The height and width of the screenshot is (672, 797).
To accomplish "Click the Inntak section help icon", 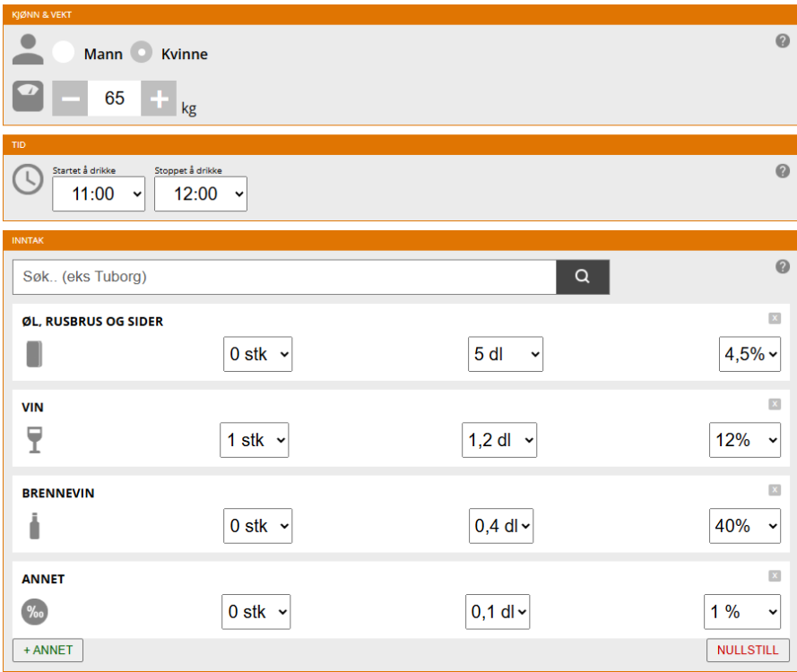I will pyautogui.click(x=782, y=267).
